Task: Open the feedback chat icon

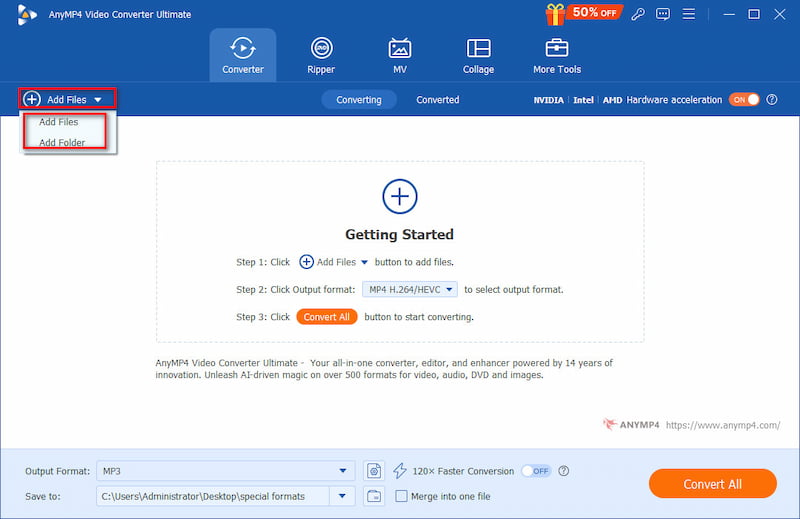Action: [663, 14]
